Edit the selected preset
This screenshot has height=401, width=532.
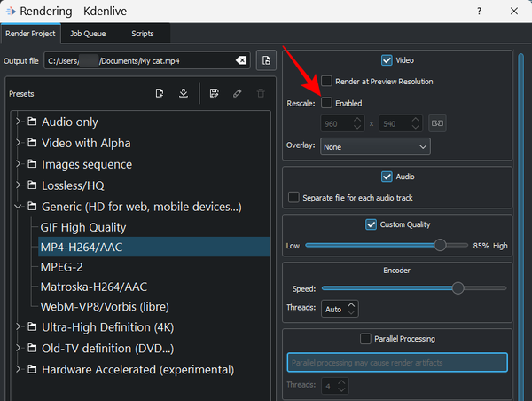click(237, 93)
